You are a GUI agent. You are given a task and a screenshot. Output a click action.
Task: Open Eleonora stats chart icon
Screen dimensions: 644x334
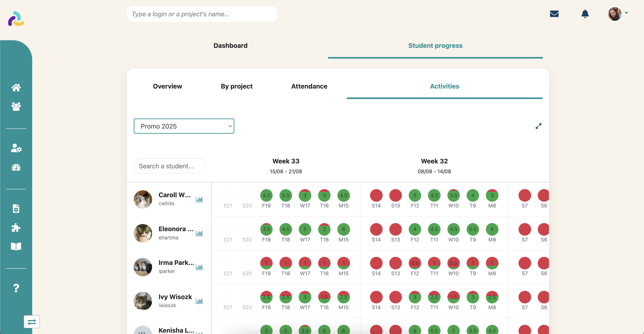coord(199,233)
